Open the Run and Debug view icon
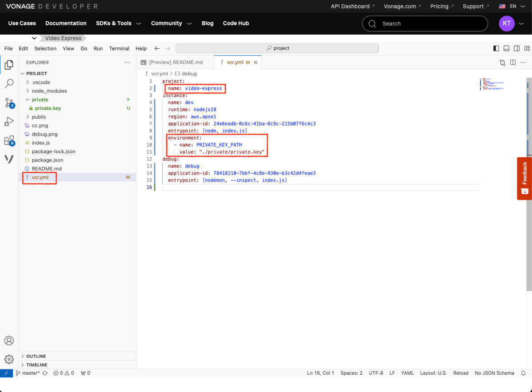 pos(9,122)
